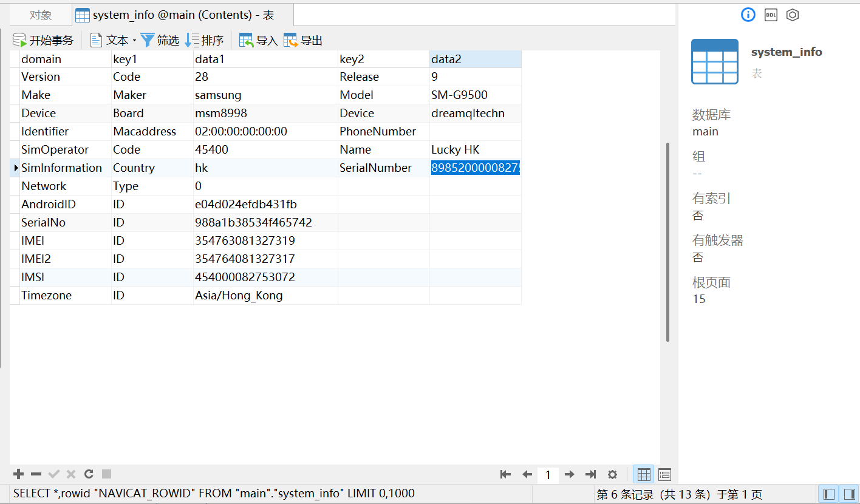
Task: Jump to the first page button
Action: coord(505,474)
